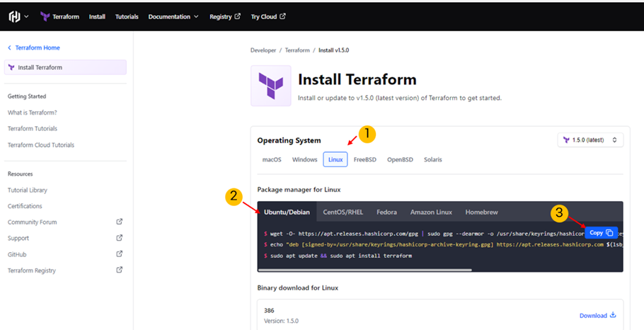
Task: Select the Windows operating system tab
Action: click(305, 159)
